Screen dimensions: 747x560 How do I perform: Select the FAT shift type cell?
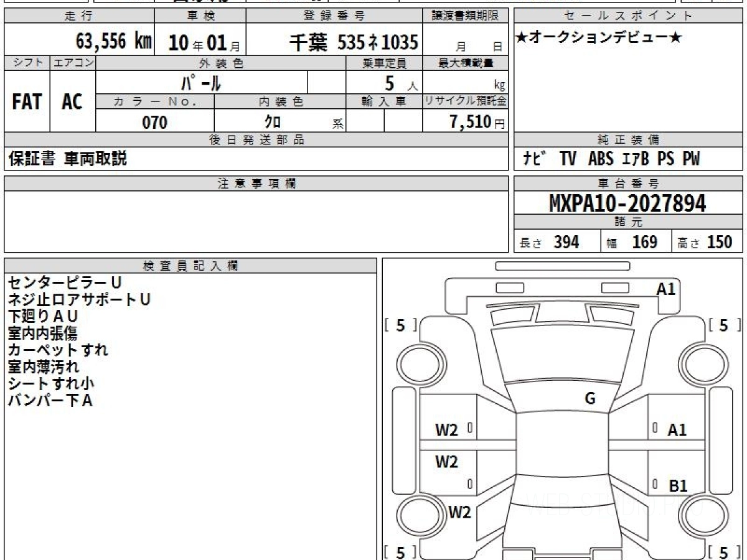coord(27,101)
